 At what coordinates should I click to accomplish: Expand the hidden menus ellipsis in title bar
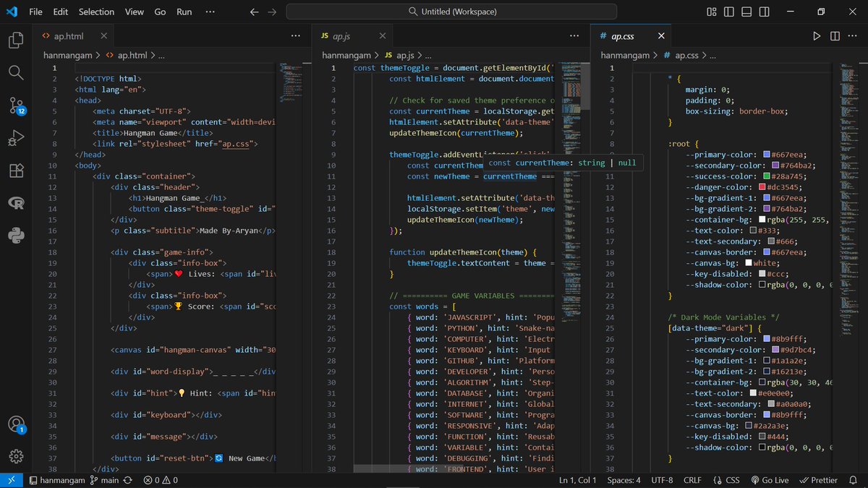(210, 12)
